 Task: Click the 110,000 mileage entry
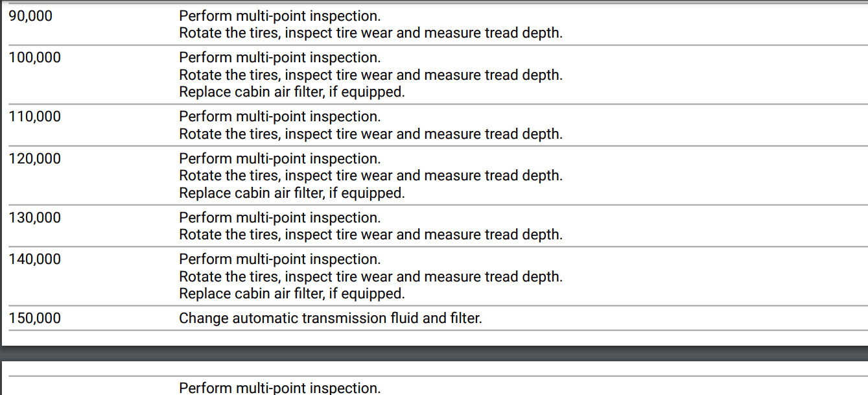35,117
